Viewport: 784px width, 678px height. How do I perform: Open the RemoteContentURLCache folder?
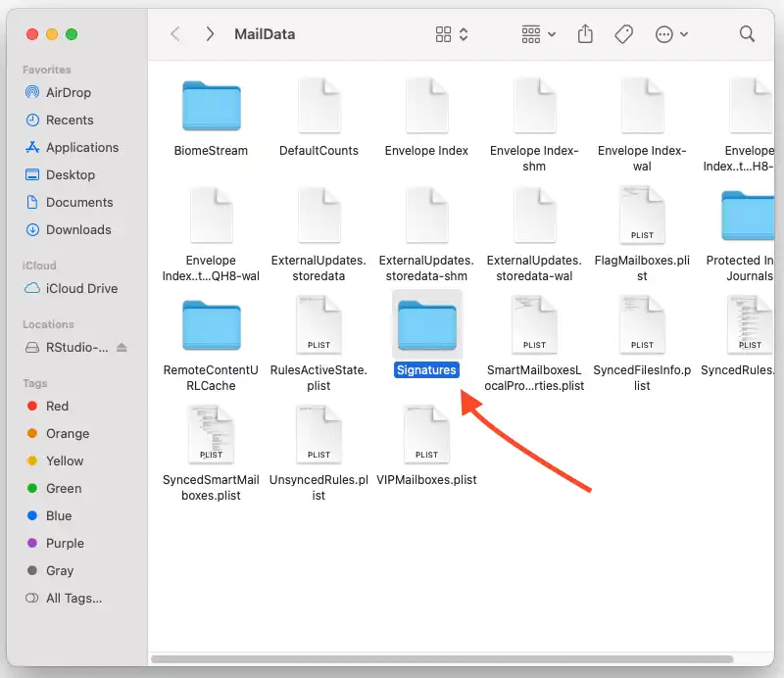(x=211, y=327)
